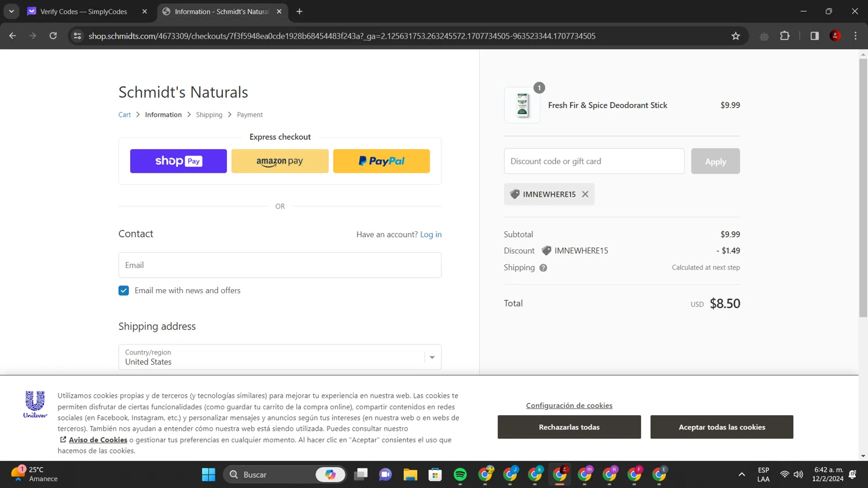Remove the IMNEWHERE15 discount code
Viewport: 868px width, 488px height.
[x=585, y=194]
